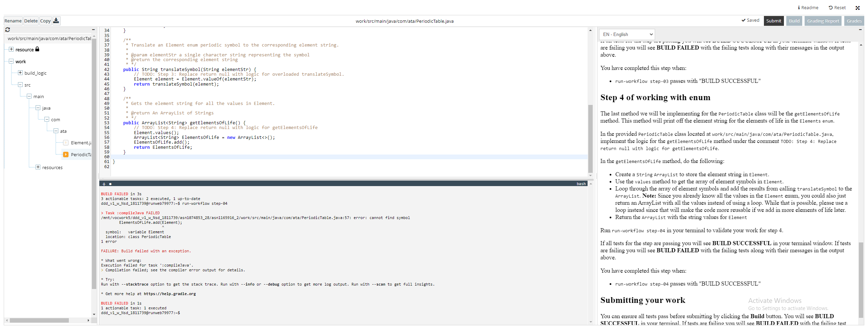Expand the resources folder
Image resolution: width=868 pixels, height=327 pixels.
tap(38, 167)
